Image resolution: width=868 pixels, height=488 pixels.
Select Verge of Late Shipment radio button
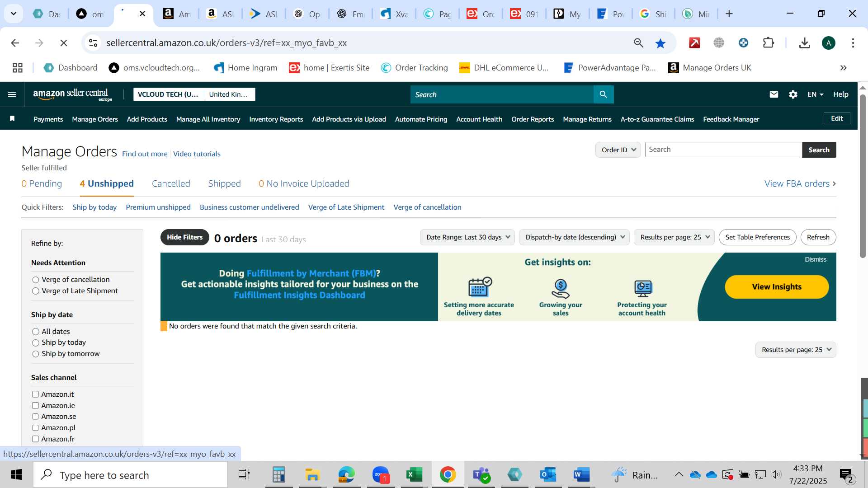click(x=36, y=291)
